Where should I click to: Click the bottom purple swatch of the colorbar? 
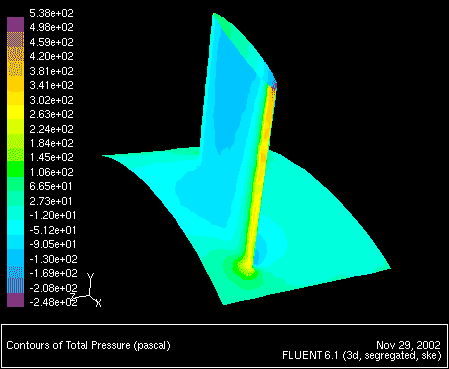point(15,300)
